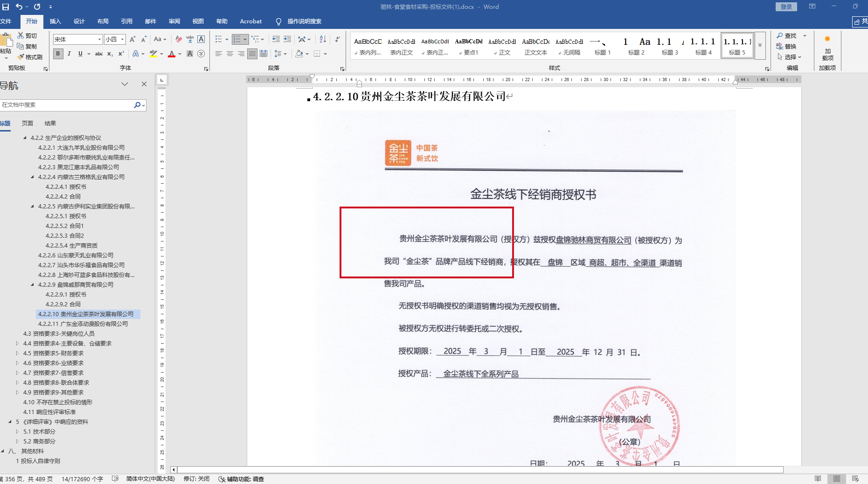Click the 在文档中搜索 search field
The width and height of the screenshot is (868, 484).
point(67,105)
